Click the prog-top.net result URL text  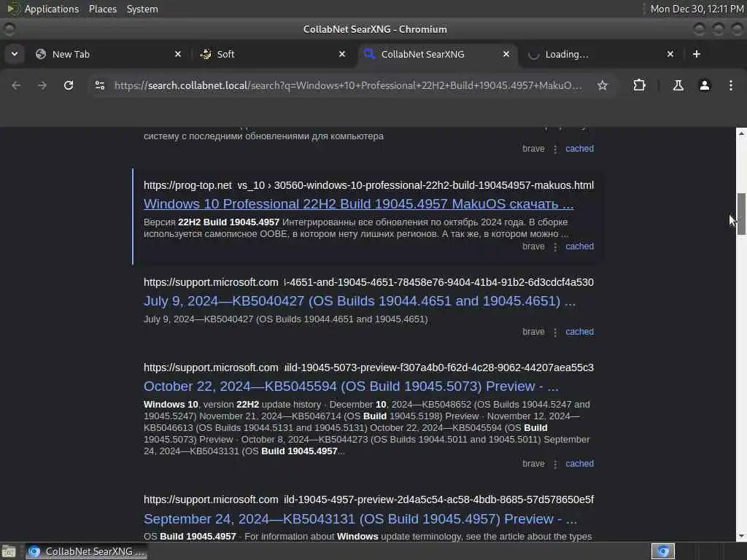[368, 185]
